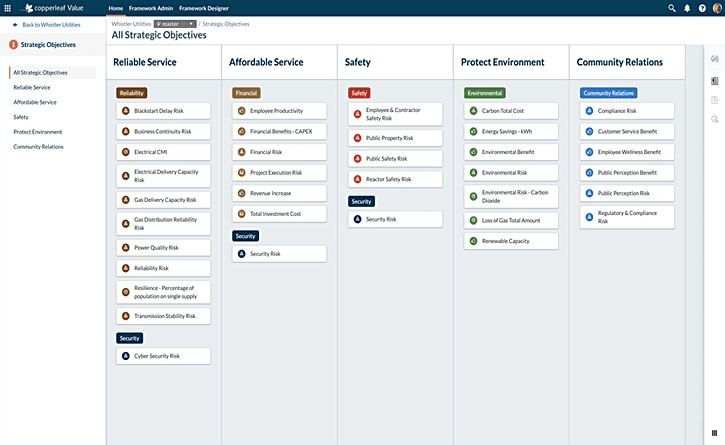Screen dimensions: 725x445
Task: Click the back arrow beside Whistler Utilities
Action: coord(15,25)
